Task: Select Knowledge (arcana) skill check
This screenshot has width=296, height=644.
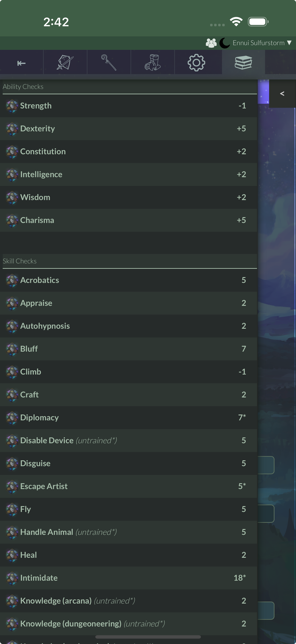Action: [x=128, y=601]
